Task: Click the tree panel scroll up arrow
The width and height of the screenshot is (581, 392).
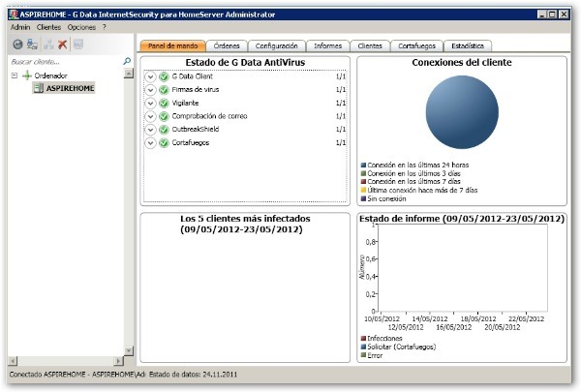Action: pos(129,74)
